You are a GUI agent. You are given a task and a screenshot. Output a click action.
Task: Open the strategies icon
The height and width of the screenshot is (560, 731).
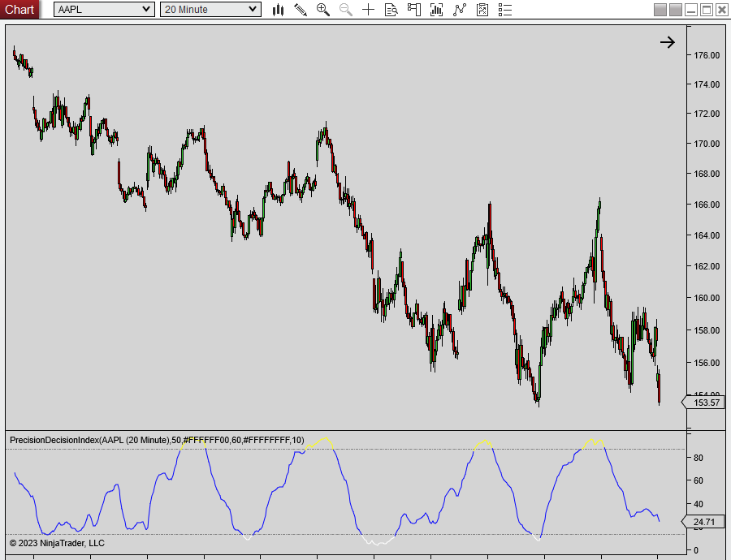click(x=460, y=10)
